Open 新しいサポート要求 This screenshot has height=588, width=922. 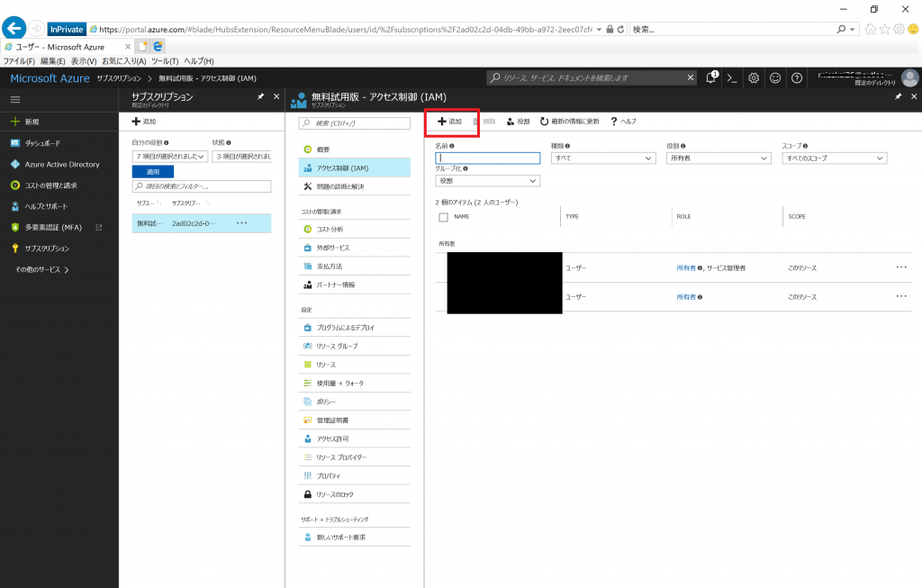pyautogui.click(x=355, y=537)
